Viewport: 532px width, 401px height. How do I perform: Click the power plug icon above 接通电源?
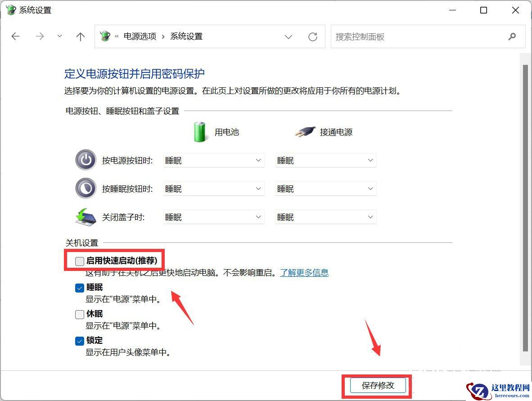tap(305, 131)
